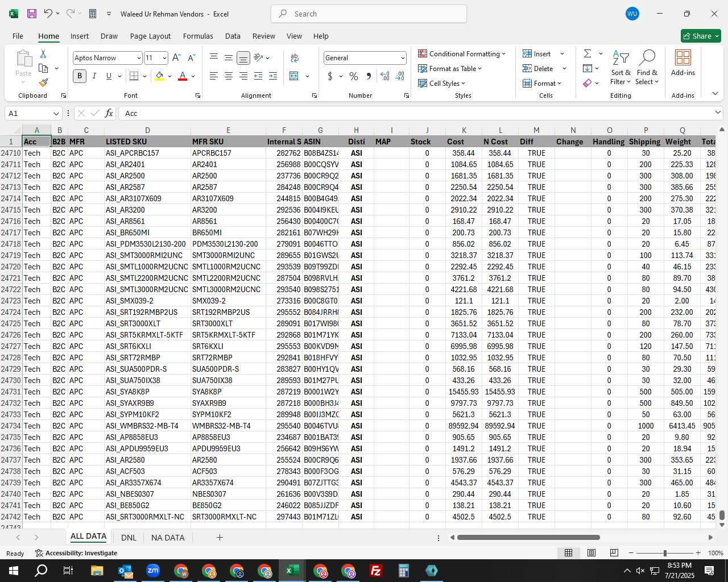Click Format cells button

click(x=542, y=83)
